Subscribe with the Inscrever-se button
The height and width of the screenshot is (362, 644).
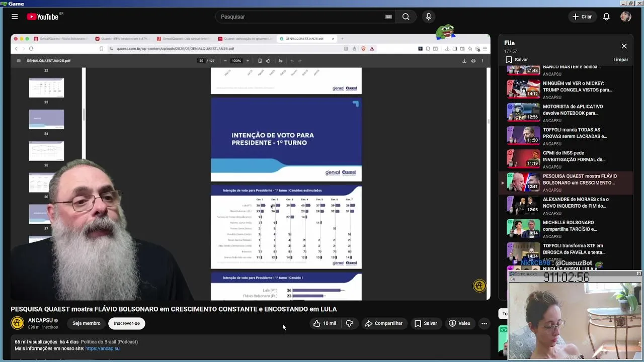[127, 323]
